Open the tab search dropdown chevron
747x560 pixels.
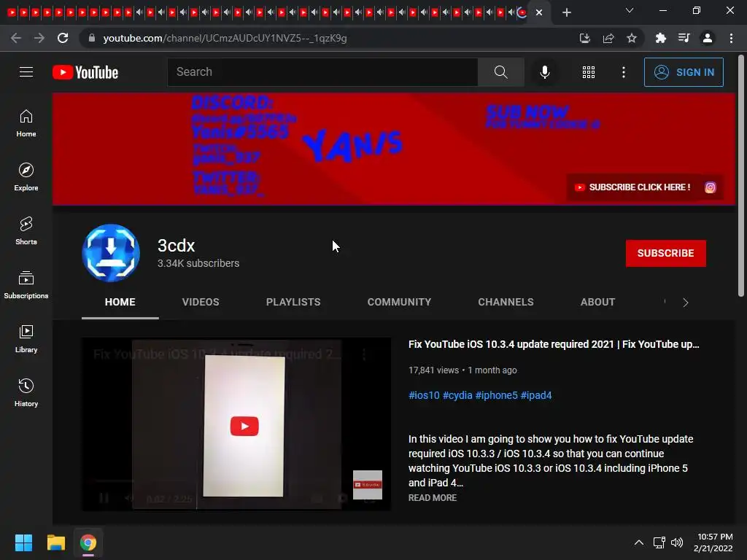tap(630, 10)
